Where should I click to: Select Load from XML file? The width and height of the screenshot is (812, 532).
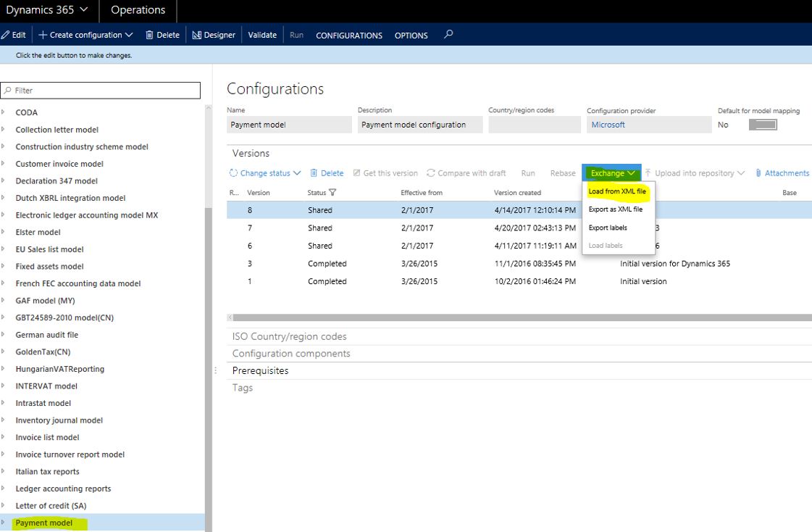pyautogui.click(x=617, y=191)
